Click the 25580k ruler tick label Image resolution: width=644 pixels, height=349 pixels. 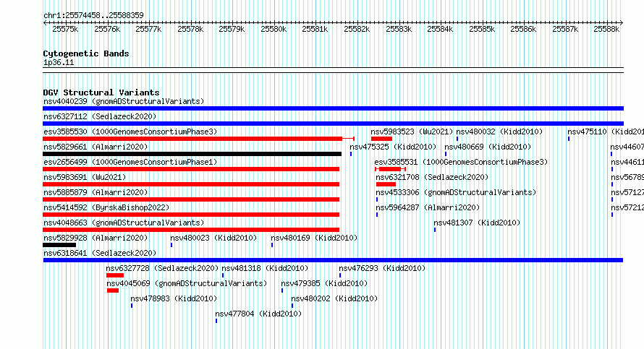coord(274,30)
